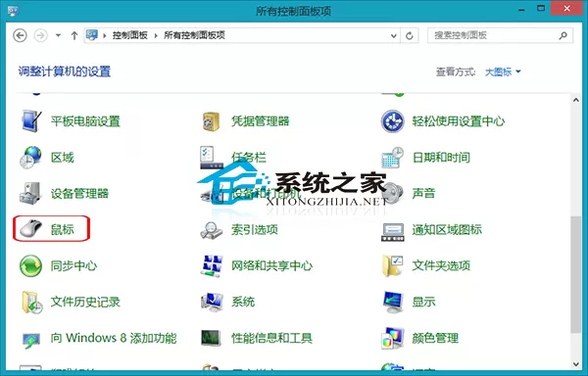Open the Credential Manager icon (凭据管理器)
The width and height of the screenshot is (588, 376).
coord(211,121)
